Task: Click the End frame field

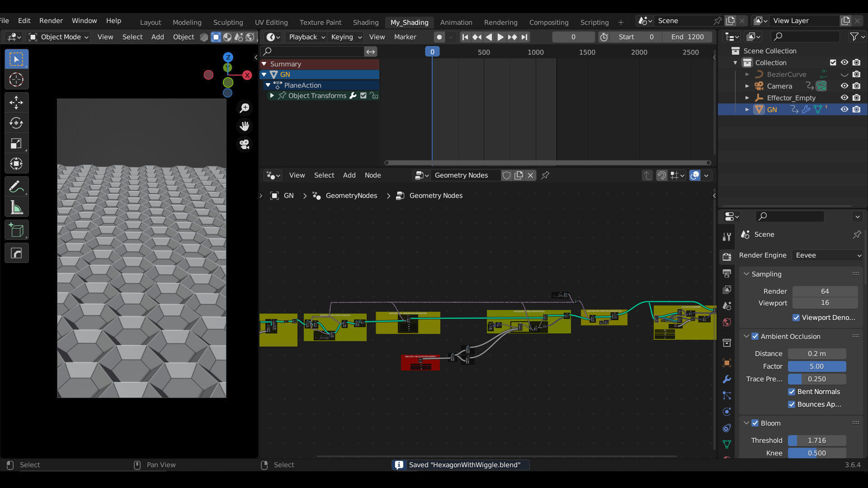Action: point(687,37)
